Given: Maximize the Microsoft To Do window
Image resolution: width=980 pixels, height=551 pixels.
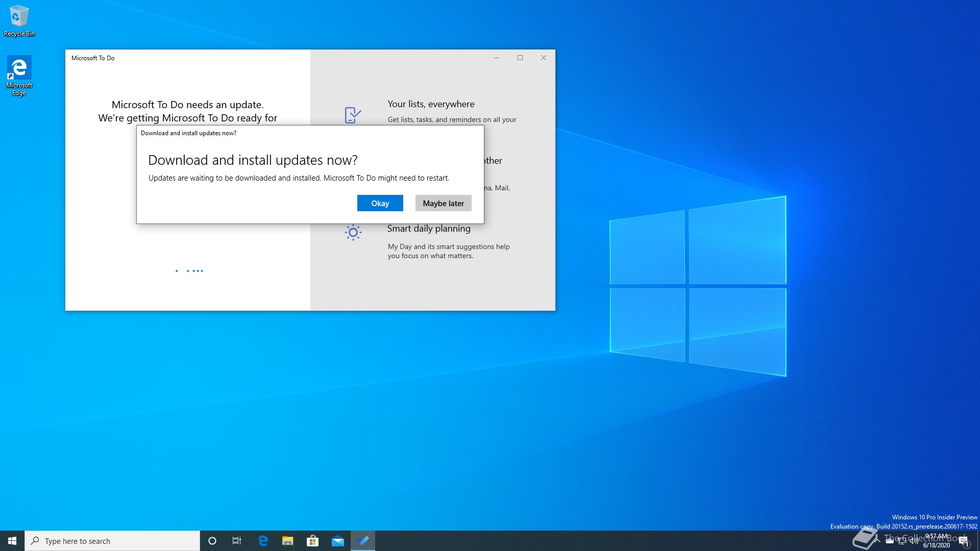Looking at the screenshot, I should 520,58.
